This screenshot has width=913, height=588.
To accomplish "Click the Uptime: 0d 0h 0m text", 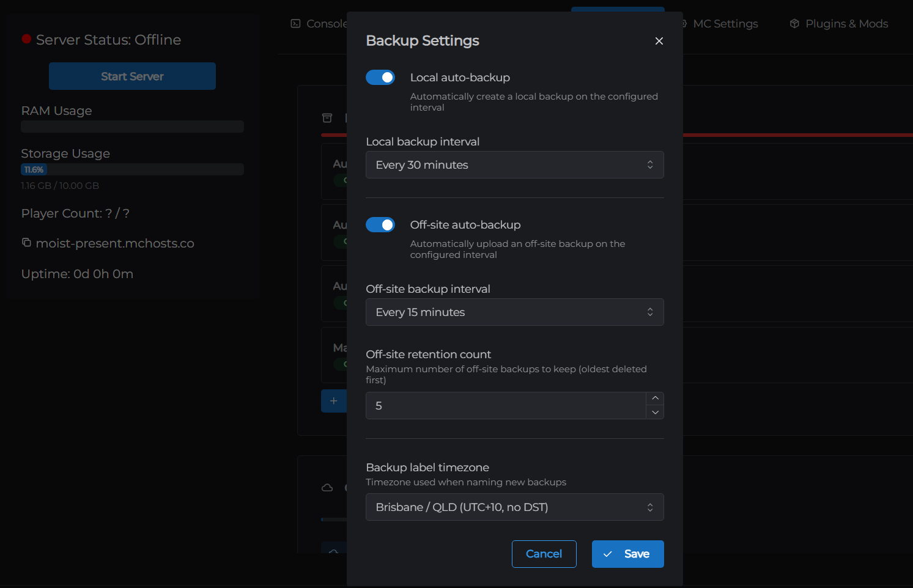I will click(77, 274).
